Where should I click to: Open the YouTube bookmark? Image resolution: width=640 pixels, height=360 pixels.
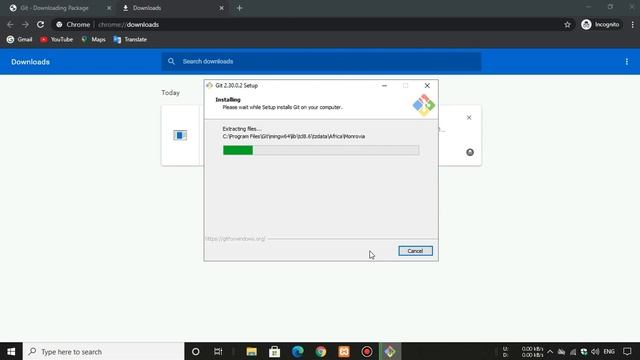click(x=56, y=40)
